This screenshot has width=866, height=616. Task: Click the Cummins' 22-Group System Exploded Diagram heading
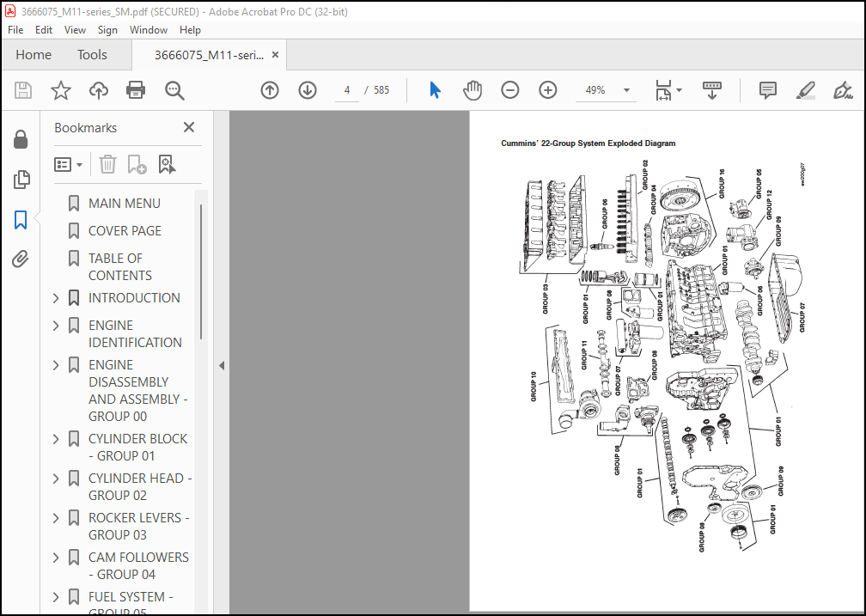(589, 143)
